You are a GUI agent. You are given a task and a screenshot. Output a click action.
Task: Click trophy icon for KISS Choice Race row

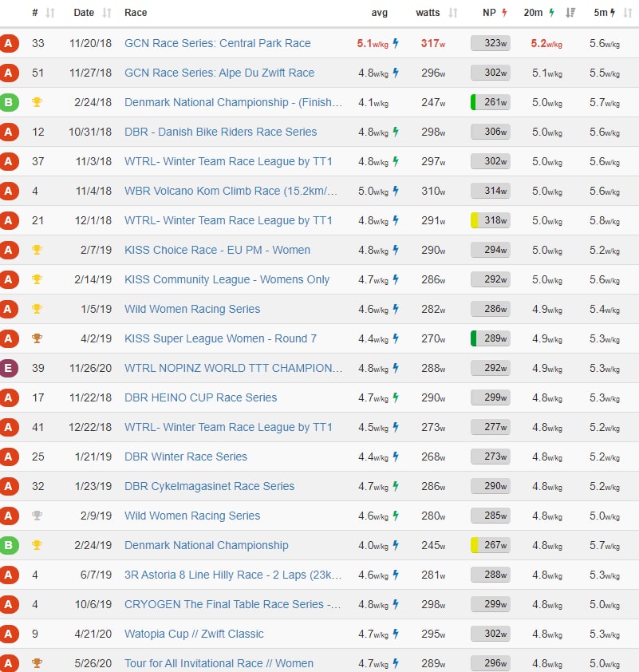tap(37, 250)
